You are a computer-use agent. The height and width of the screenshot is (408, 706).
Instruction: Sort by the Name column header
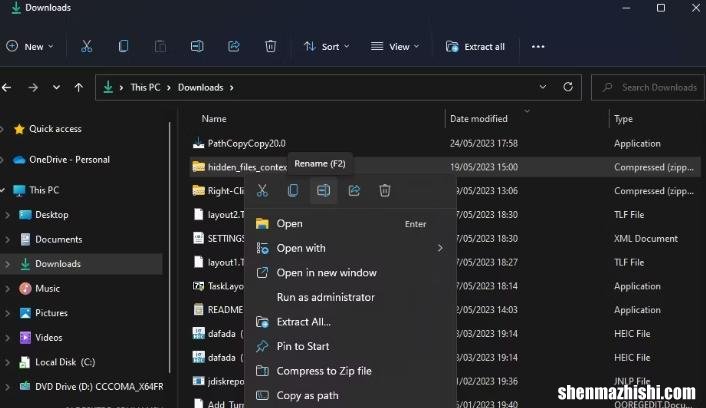tap(214, 119)
